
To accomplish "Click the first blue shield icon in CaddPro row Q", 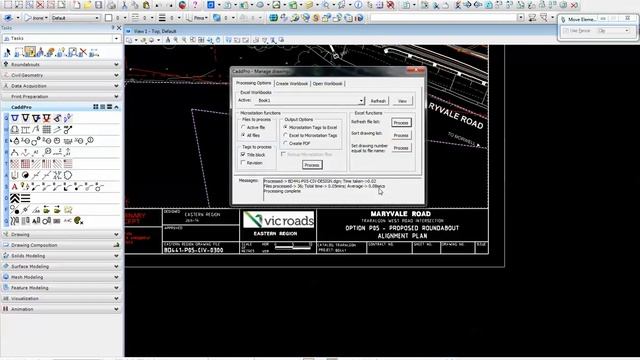I will (15, 118).
